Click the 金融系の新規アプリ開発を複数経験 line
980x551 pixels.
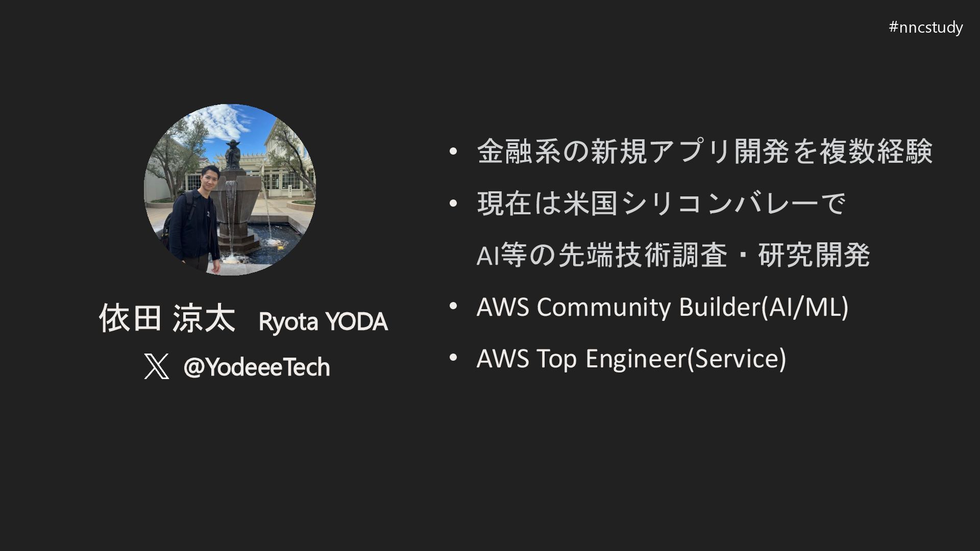coord(704,152)
